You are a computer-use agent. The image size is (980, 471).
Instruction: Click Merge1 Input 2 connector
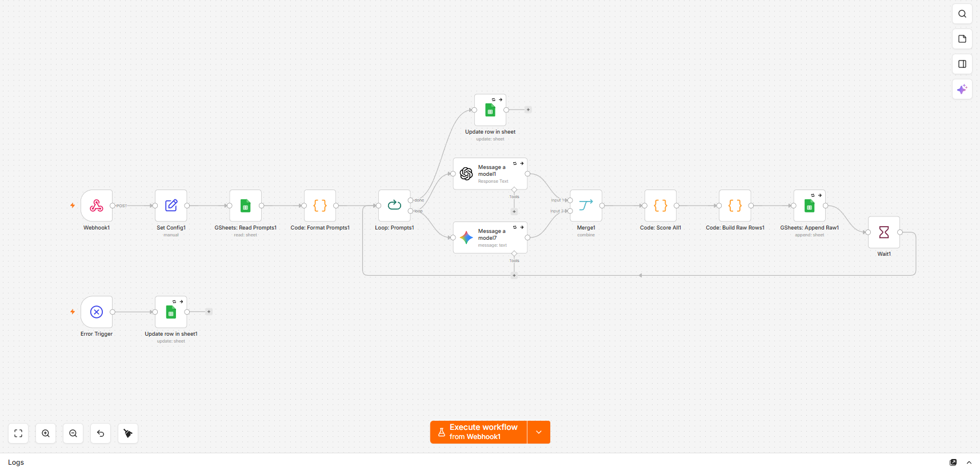pyautogui.click(x=570, y=211)
